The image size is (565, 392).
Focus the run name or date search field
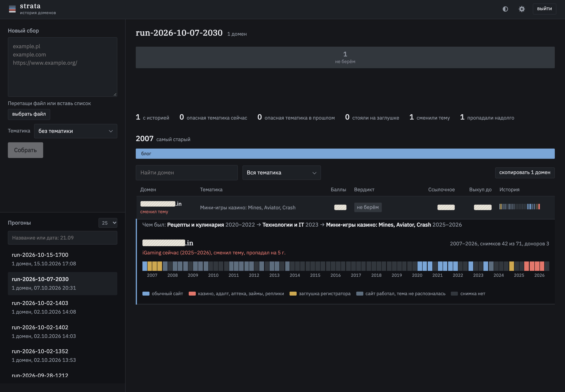tap(62, 238)
